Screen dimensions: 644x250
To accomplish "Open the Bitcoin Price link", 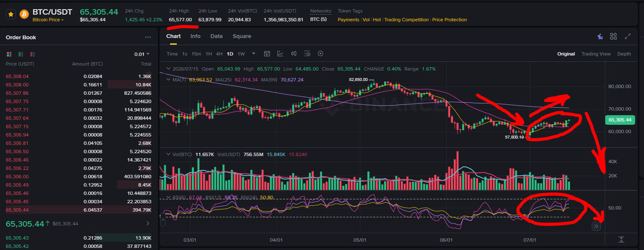I will click(48, 20).
